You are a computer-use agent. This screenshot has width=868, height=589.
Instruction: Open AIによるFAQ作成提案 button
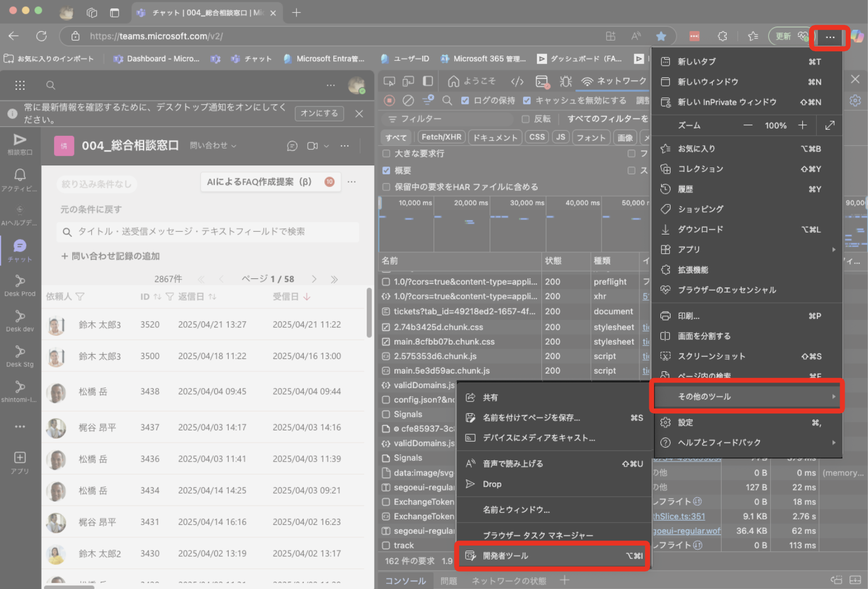tap(270, 181)
